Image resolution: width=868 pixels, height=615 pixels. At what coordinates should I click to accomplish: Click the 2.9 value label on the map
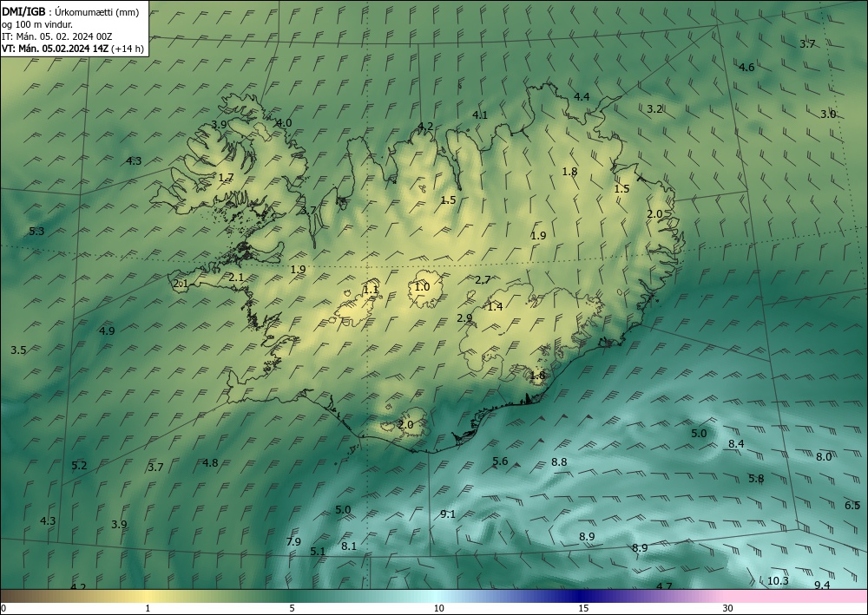(464, 318)
